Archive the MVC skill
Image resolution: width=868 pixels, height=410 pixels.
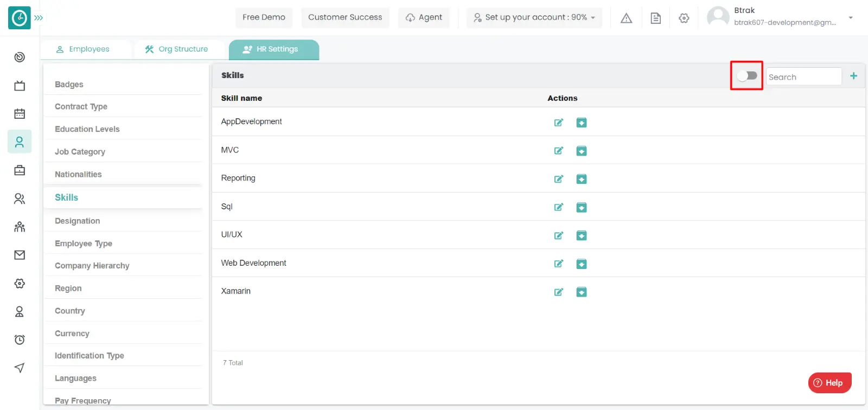point(581,151)
